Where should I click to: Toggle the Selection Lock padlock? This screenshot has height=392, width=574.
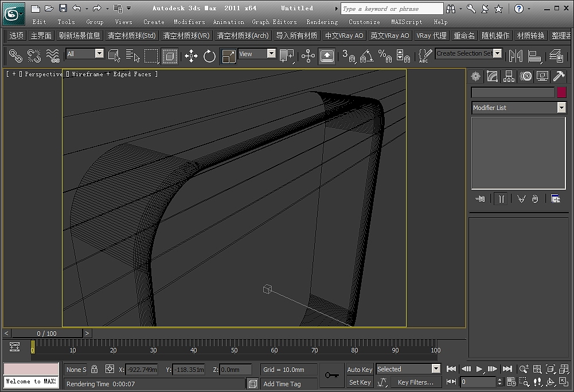[95, 369]
